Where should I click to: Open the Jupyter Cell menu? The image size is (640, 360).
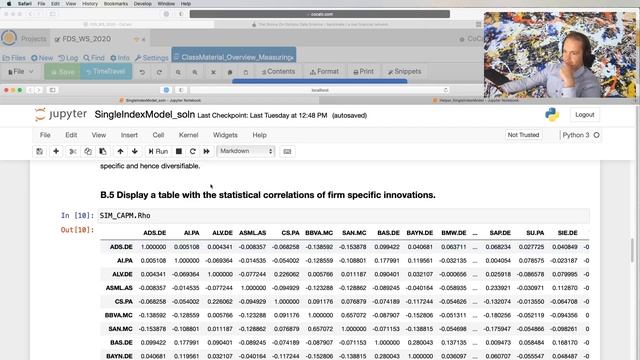point(158,135)
